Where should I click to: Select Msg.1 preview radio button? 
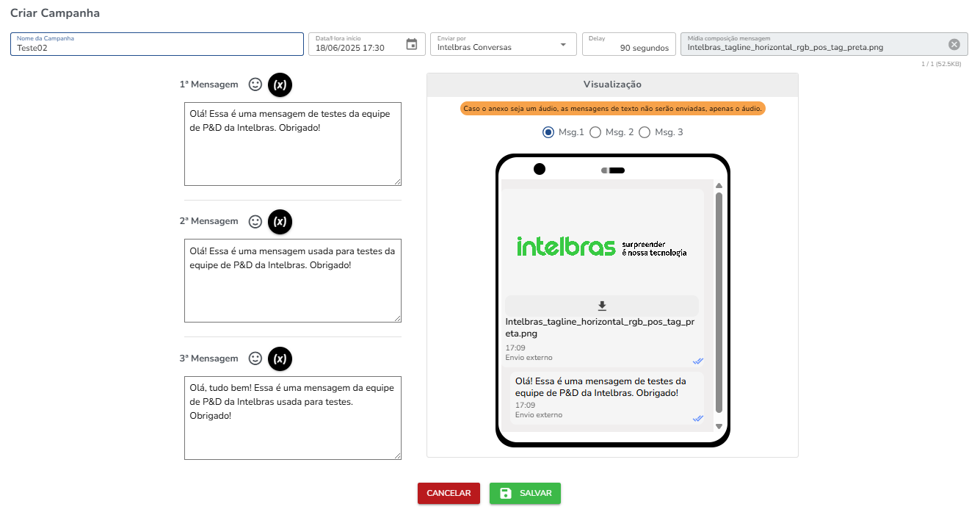pyautogui.click(x=548, y=132)
